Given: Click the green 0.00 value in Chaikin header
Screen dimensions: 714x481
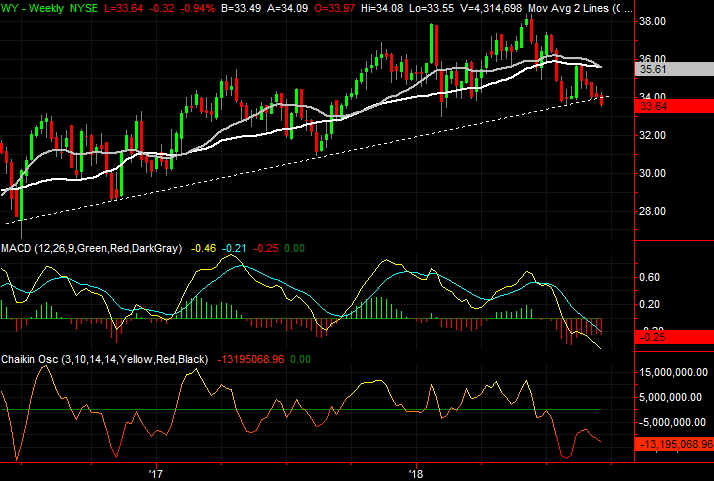Looking at the screenshot, I should 301,359.
